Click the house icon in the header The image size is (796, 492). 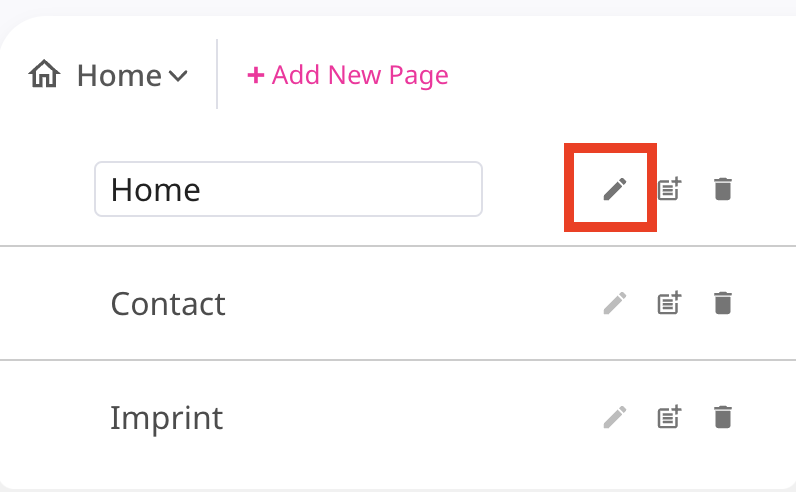[44, 74]
